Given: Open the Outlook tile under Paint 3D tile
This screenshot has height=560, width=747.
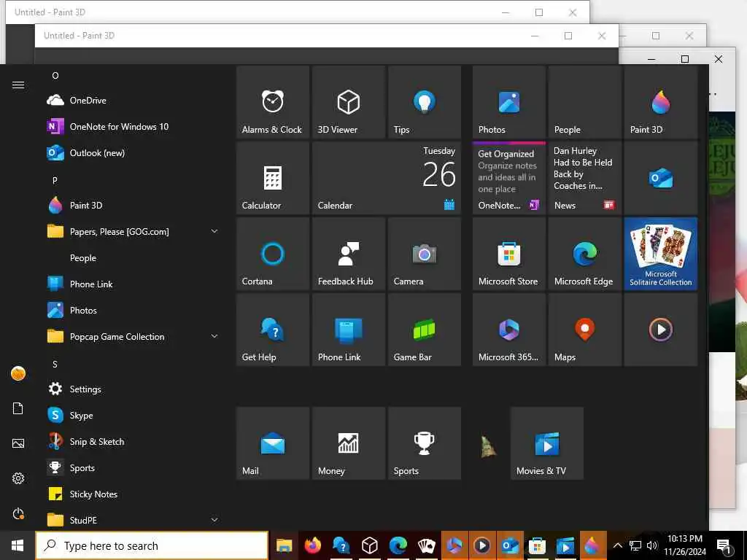Looking at the screenshot, I should tap(660, 178).
